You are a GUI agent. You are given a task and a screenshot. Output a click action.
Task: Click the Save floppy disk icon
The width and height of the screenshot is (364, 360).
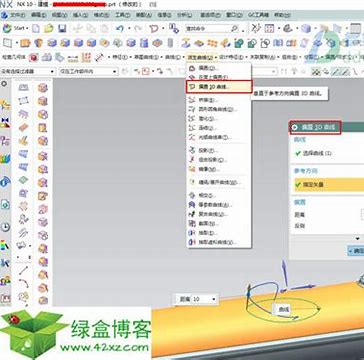[62, 29]
